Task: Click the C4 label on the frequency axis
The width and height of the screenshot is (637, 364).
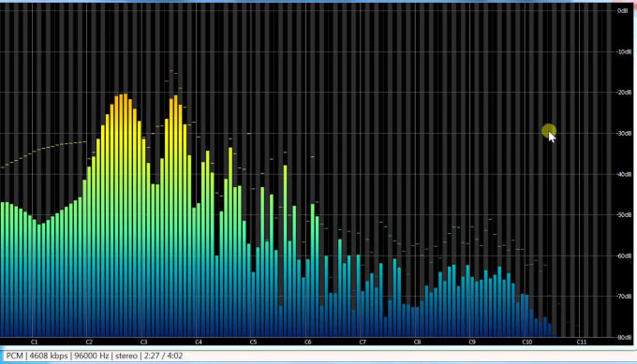Action: click(x=199, y=342)
